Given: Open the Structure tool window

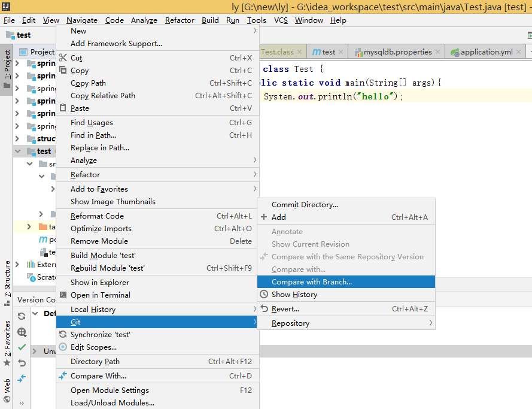Looking at the screenshot, I should point(7,283).
